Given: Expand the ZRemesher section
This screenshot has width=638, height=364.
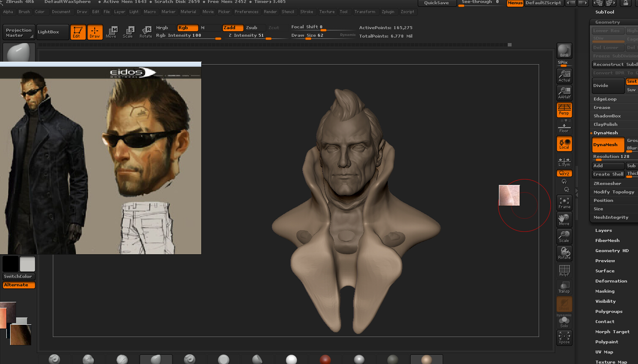Looking at the screenshot, I should [x=607, y=184].
